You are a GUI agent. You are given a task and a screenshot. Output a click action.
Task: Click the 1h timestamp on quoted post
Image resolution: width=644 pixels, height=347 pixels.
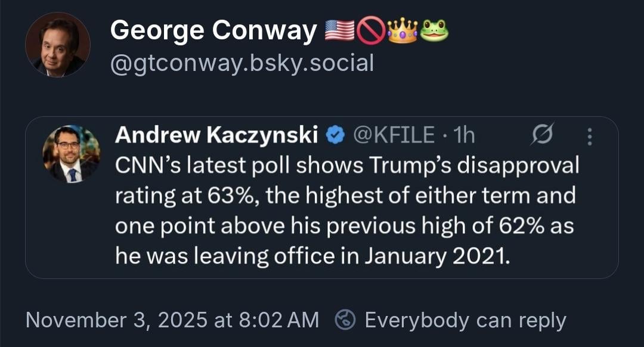click(463, 136)
